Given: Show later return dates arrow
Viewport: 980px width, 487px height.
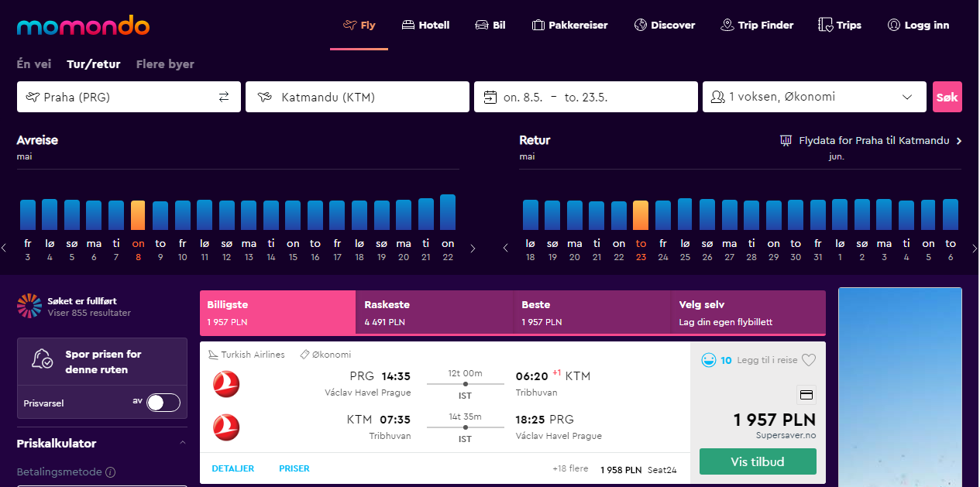Looking at the screenshot, I should pyautogui.click(x=975, y=249).
